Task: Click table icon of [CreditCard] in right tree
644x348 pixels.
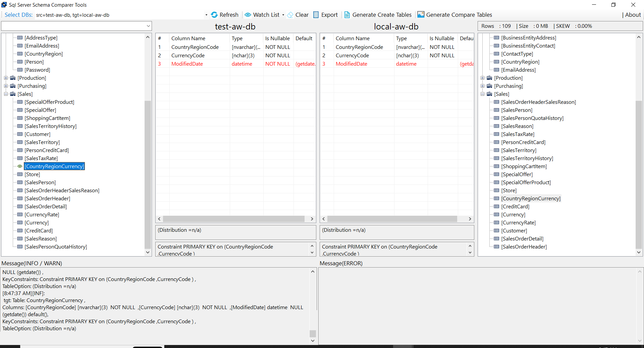Action: pos(496,206)
